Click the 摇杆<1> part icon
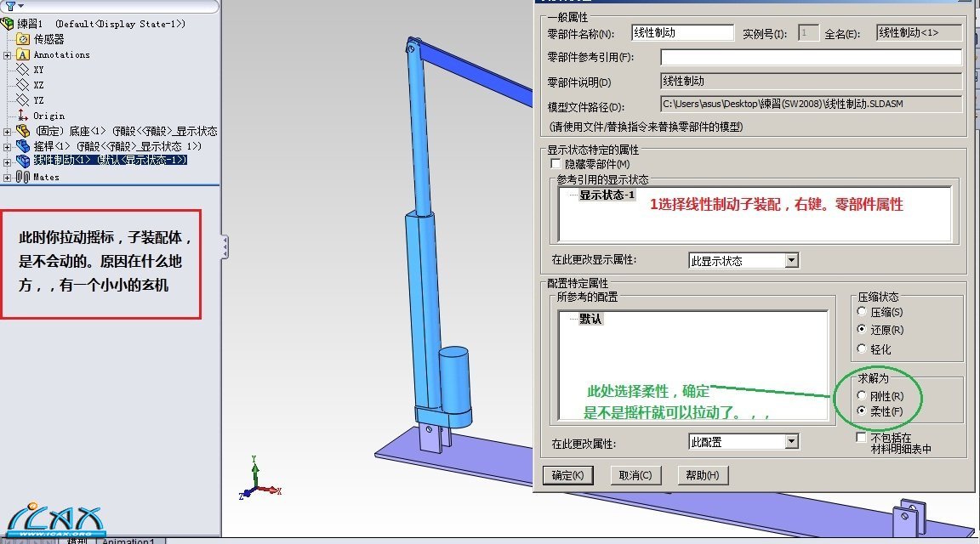The image size is (980, 544). [22, 146]
